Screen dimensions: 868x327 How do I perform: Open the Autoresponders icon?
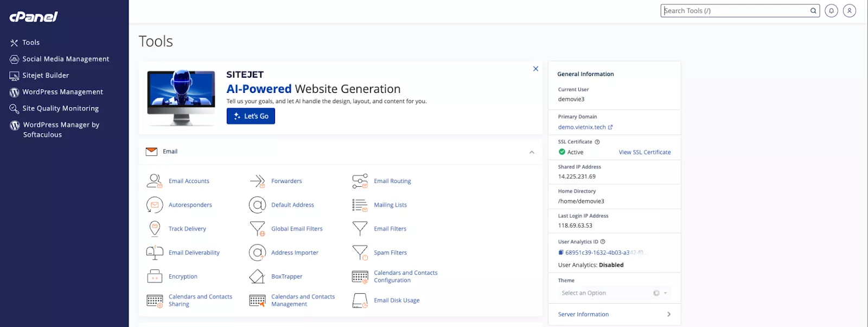[155, 205]
